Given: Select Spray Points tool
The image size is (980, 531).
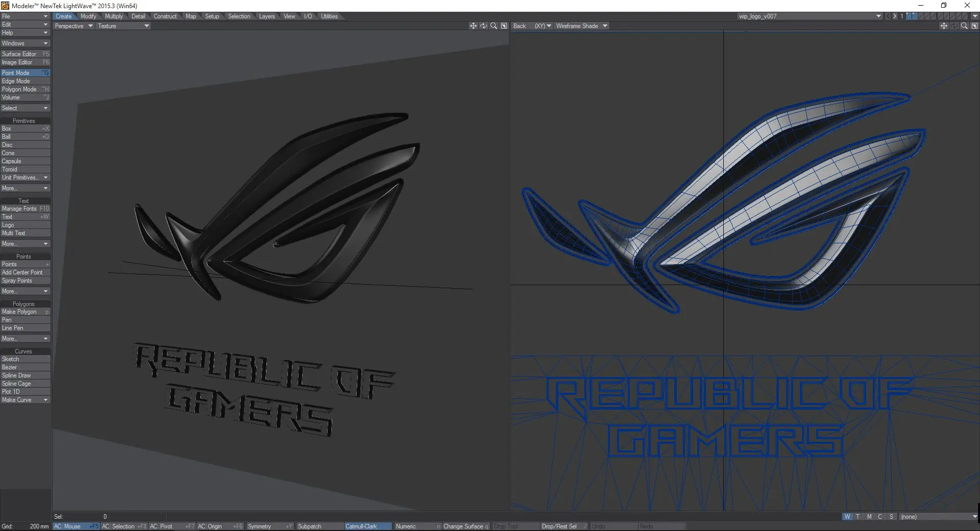Looking at the screenshot, I should point(25,281).
